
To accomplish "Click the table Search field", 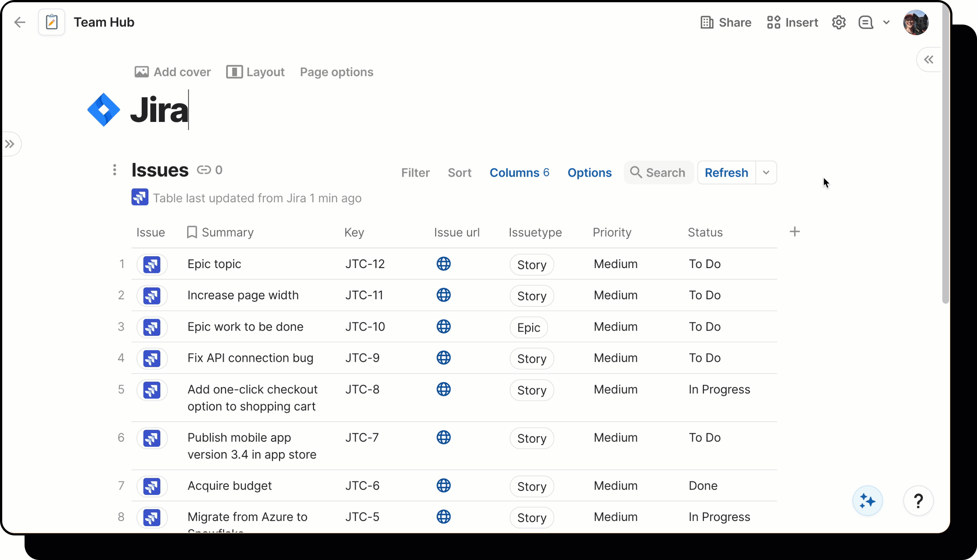I will [658, 172].
